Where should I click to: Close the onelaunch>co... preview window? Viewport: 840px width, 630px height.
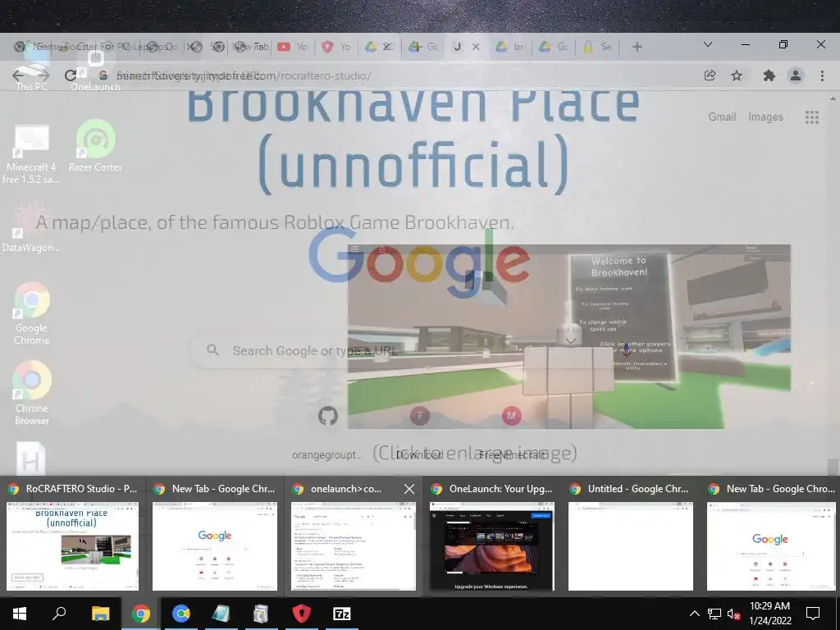[x=409, y=489]
